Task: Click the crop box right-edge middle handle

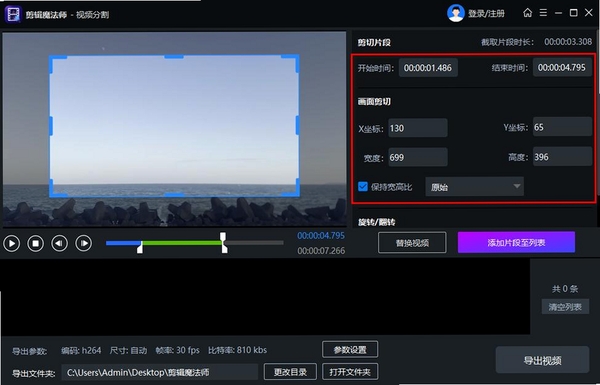Action: click(297, 126)
